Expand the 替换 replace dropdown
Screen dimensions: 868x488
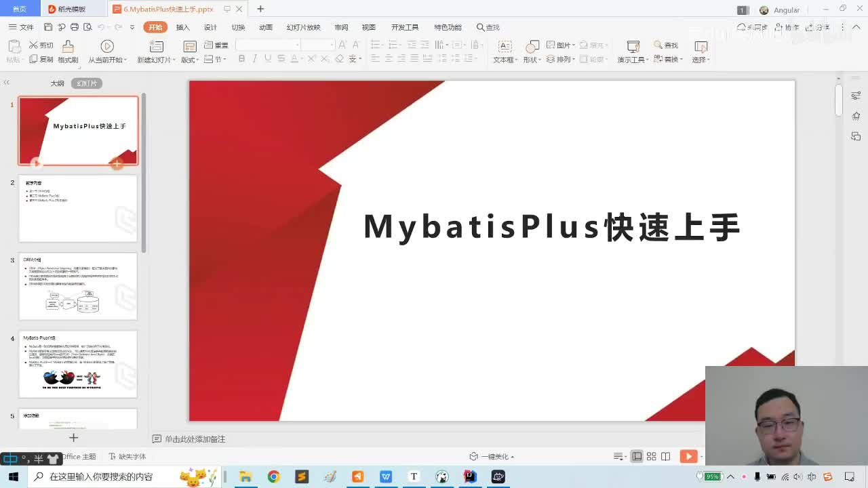[x=680, y=60]
